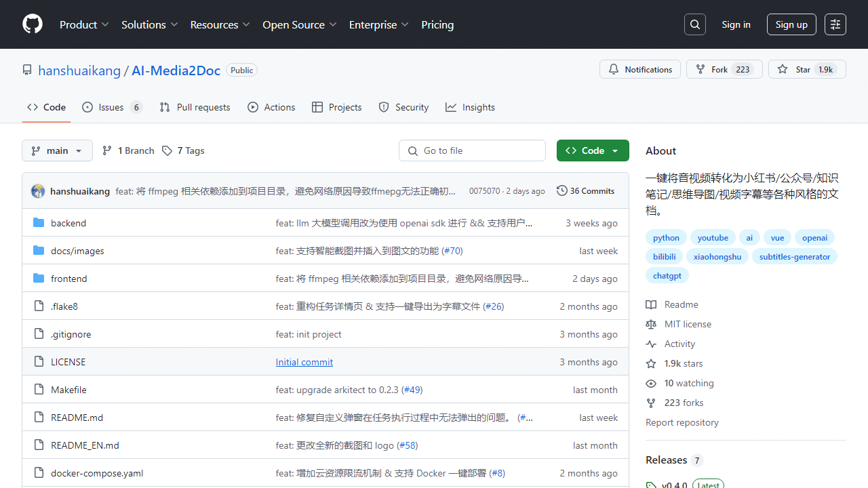This screenshot has height=488, width=868.
Task: Click hanshuaikang's avatar in commit bar
Action: pyautogui.click(x=38, y=191)
